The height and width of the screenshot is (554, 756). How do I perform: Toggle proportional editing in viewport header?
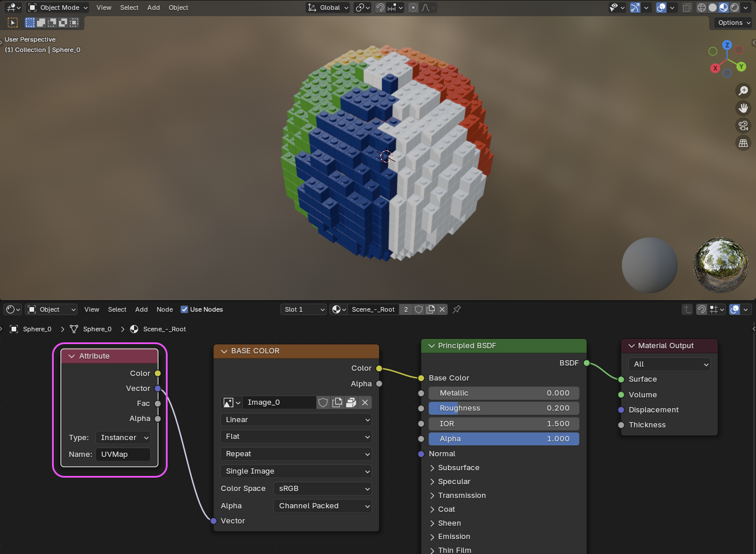pyautogui.click(x=413, y=8)
